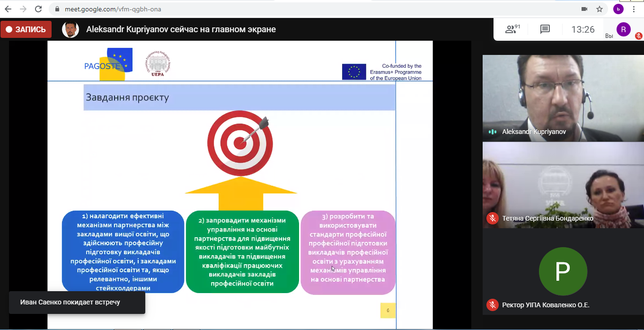This screenshot has width=644, height=330.
Task: Open the meeting chat panel
Action: [545, 29]
